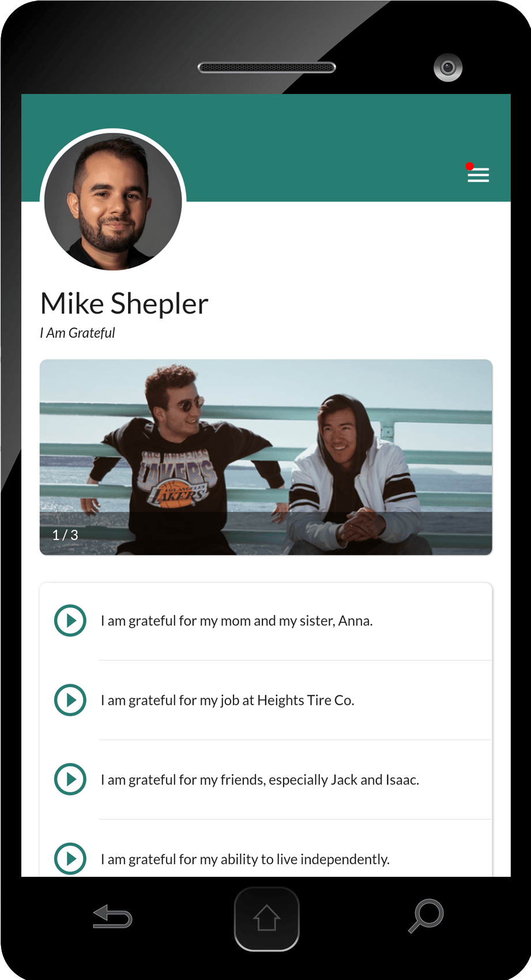
Task: Tap the phone home button
Action: click(x=266, y=919)
